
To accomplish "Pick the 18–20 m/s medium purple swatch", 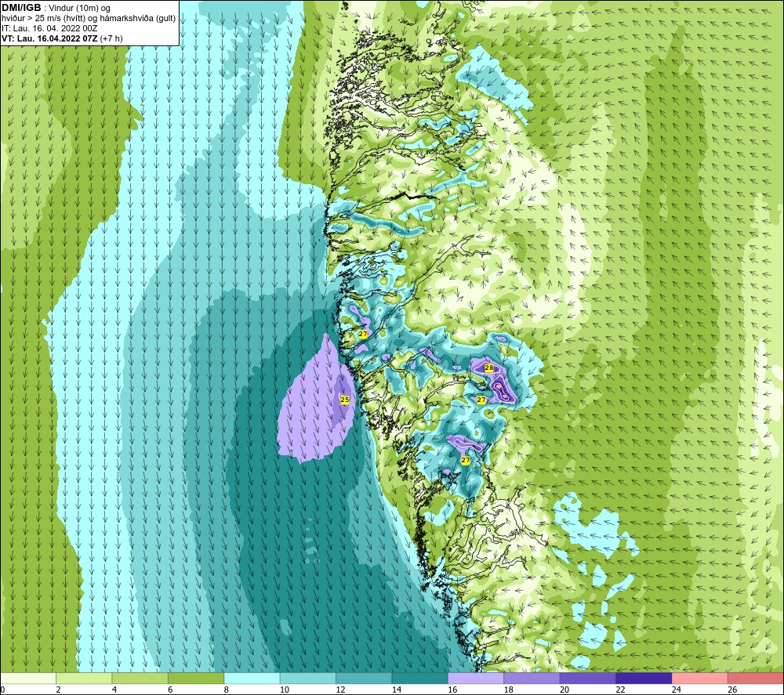I will point(532,678).
